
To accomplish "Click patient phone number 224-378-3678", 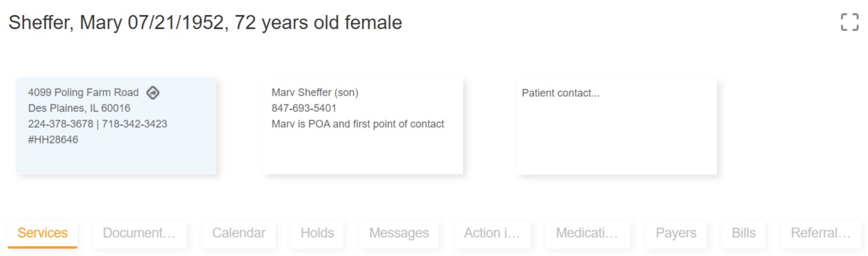I will pos(60,124).
